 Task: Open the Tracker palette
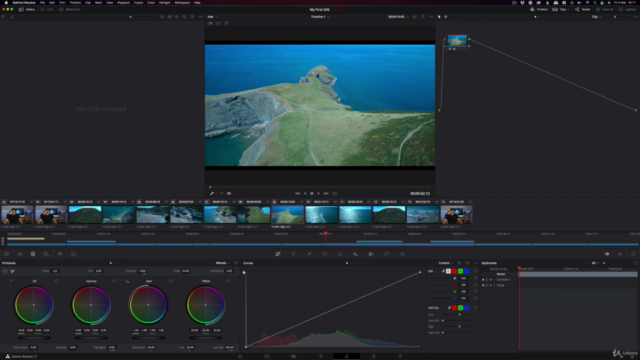340,254
